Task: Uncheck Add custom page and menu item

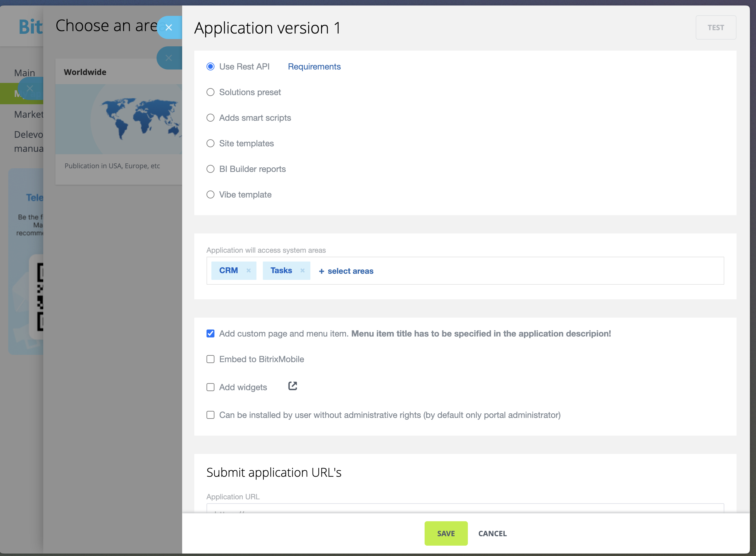Action: click(210, 333)
